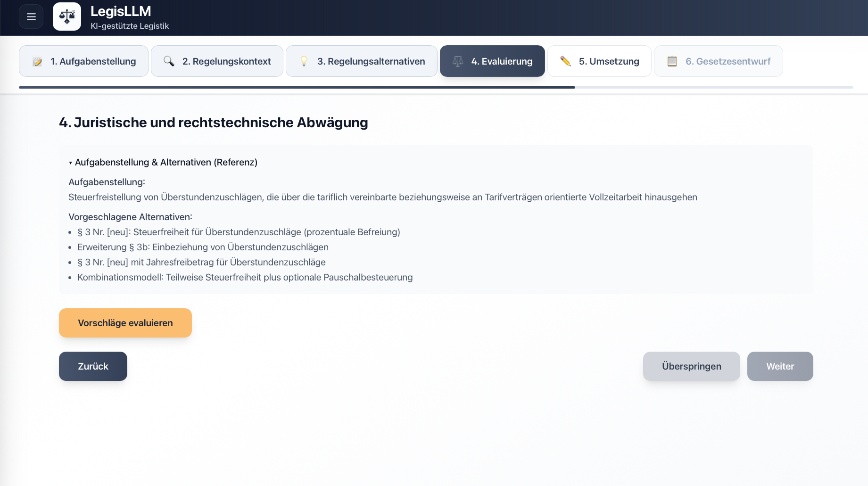This screenshot has width=868, height=486.
Task: Open the 3. Regelungsalternativen tab
Action: tap(371, 61)
